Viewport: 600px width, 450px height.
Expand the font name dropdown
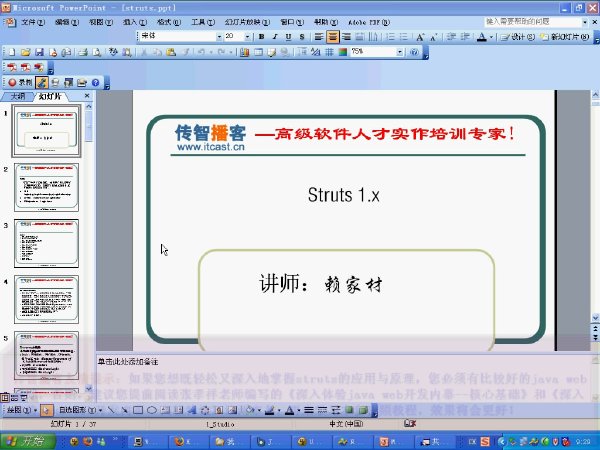219,37
